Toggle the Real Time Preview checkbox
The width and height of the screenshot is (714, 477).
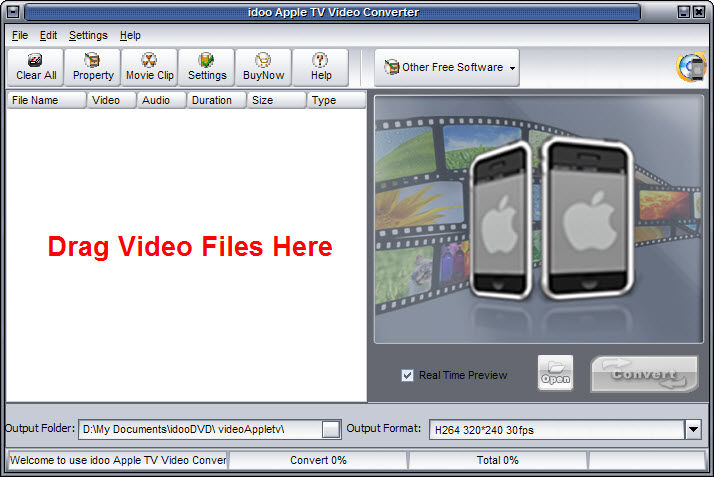pyautogui.click(x=407, y=375)
